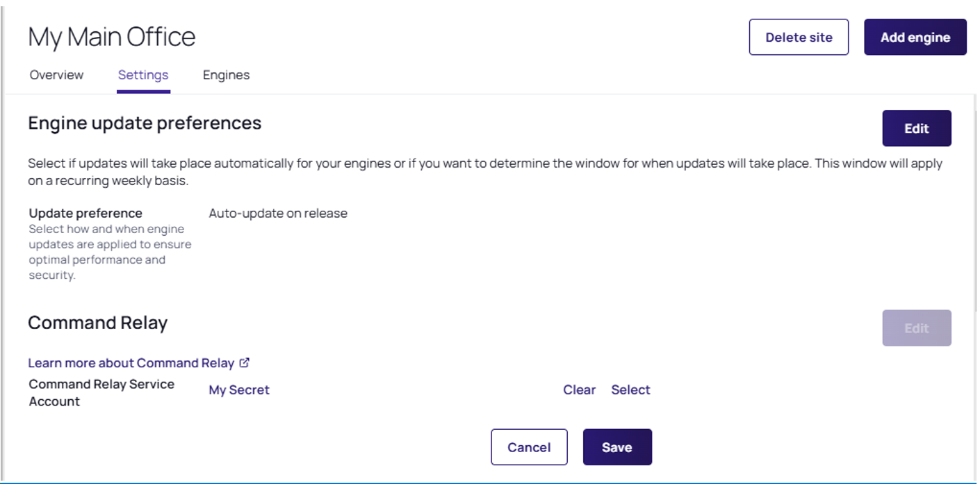Screen dimensions: 980x489
Task: Click the Command Relay section heading
Action: tap(97, 323)
